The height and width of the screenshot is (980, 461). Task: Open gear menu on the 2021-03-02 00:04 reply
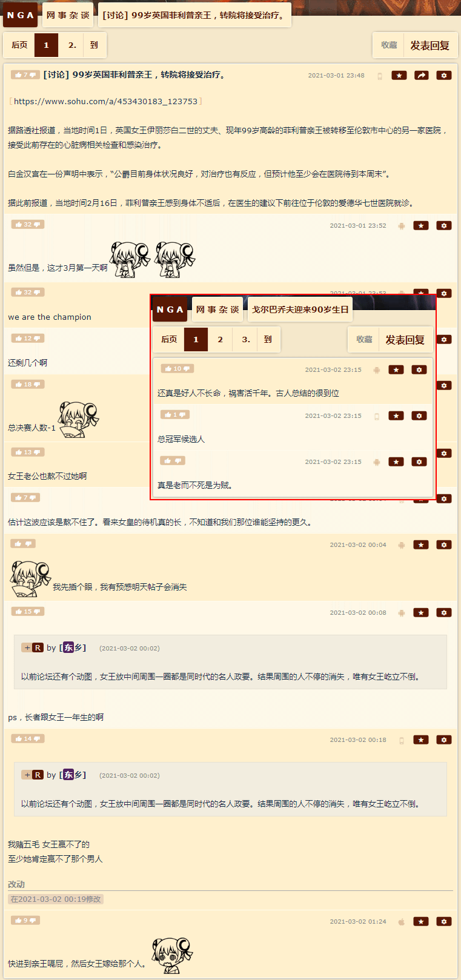(444, 545)
